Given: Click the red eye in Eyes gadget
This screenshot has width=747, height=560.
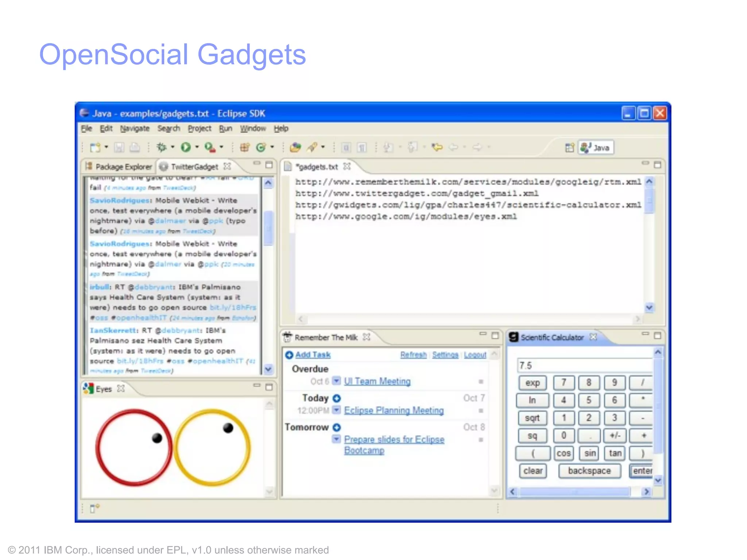Looking at the screenshot, I should [134, 447].
